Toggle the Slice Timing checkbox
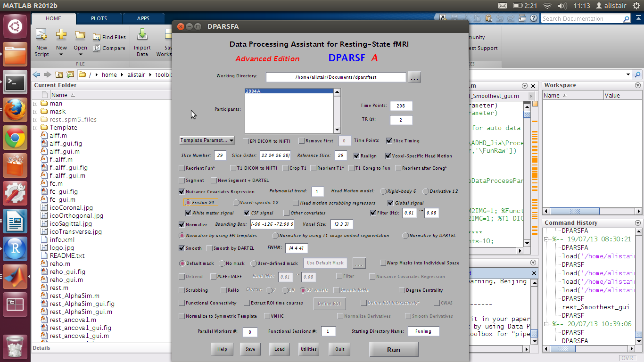644x362 pixels. [389, 140]
